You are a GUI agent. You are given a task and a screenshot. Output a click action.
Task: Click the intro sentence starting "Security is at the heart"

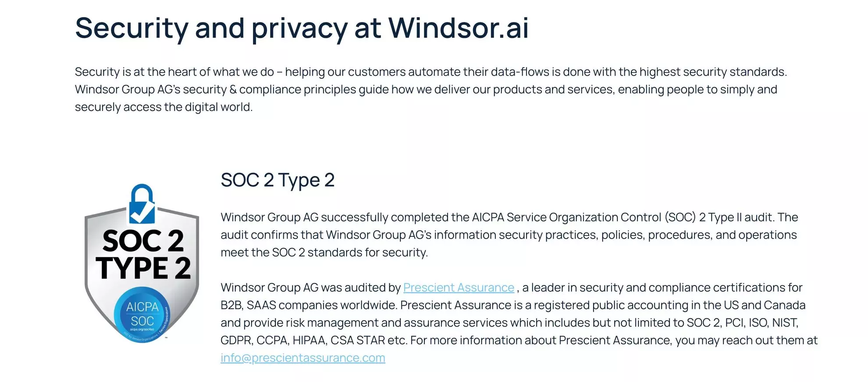[430, 72]
